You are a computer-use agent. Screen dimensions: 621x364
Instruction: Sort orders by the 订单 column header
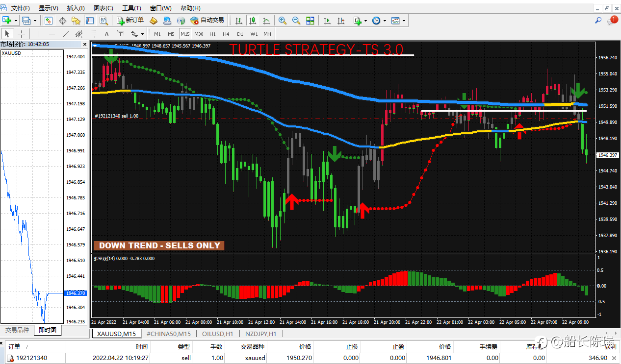[x=14, y=346]
